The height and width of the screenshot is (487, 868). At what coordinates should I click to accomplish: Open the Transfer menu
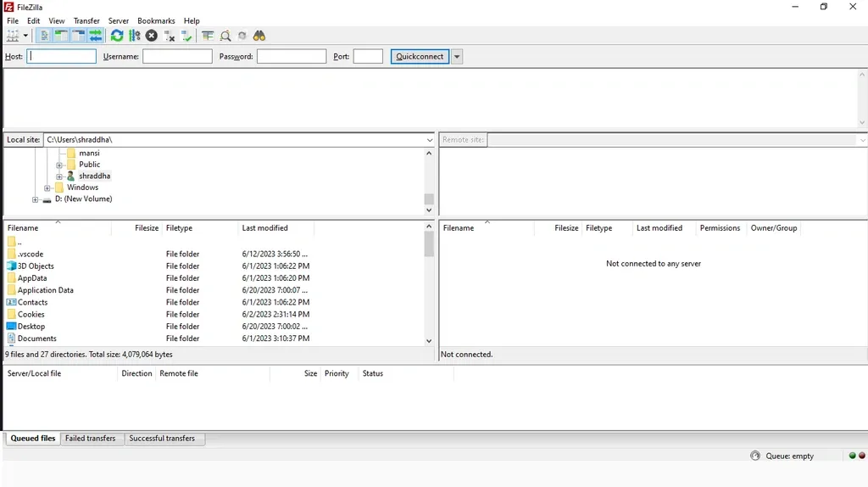(x=86, y=20)
